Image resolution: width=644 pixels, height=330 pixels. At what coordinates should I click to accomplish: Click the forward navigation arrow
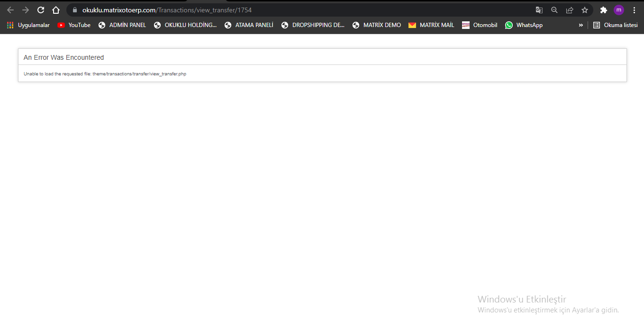(26, 10)
